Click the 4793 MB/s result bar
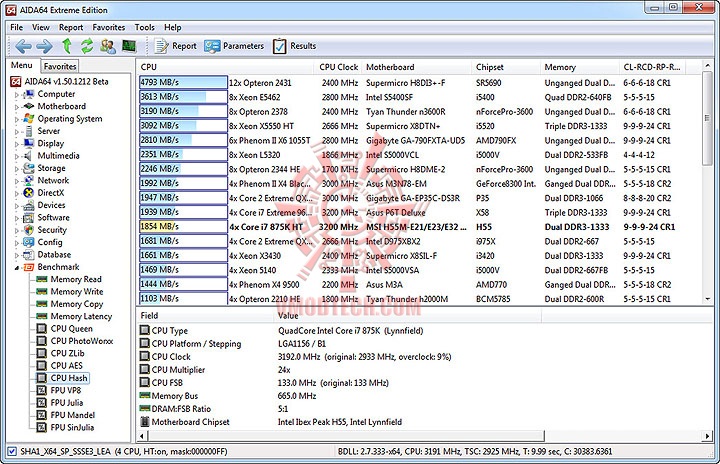 [183, 83]
